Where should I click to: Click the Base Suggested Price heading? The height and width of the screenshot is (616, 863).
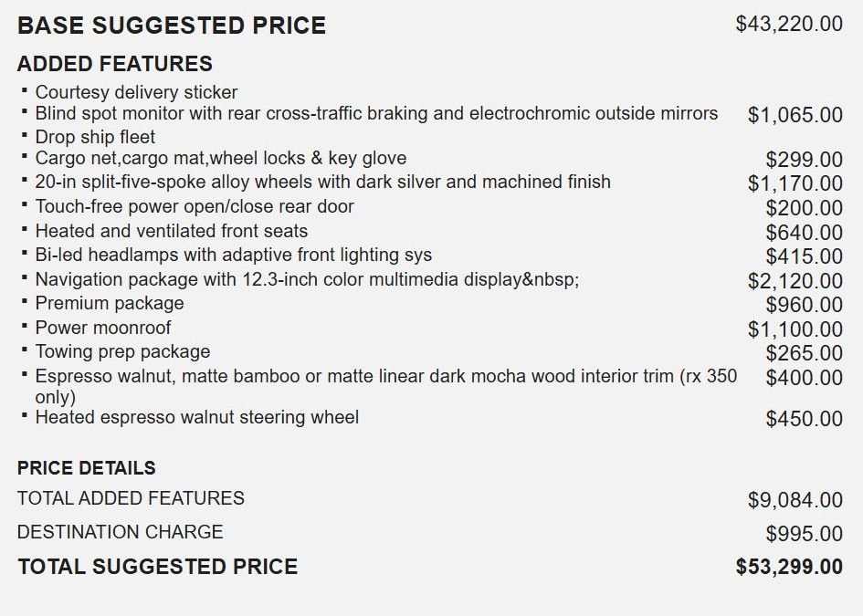pos(172,26)
